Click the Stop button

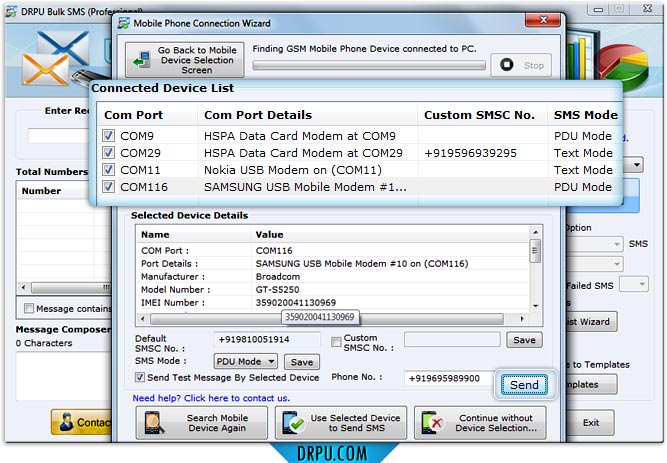pyautogui.click(x=521, y=65)
